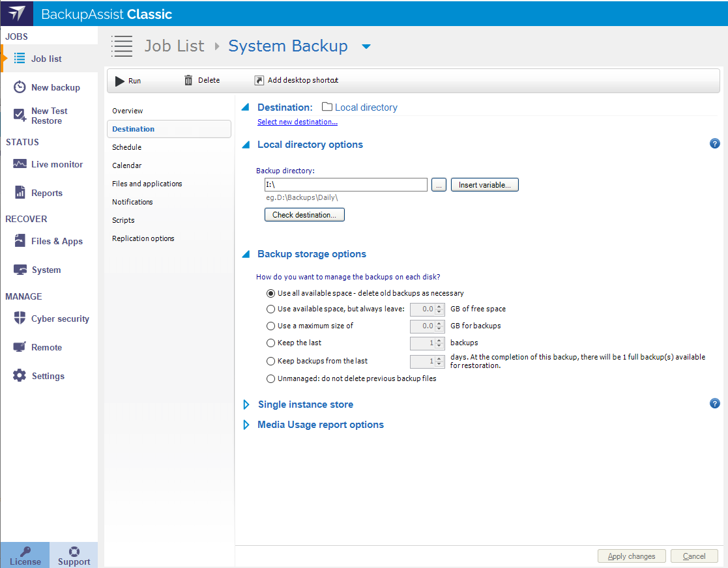Click the Backup directory path field
Viewport: 728px width, 568px height.
pyautogui.click(x=345, y=185)
